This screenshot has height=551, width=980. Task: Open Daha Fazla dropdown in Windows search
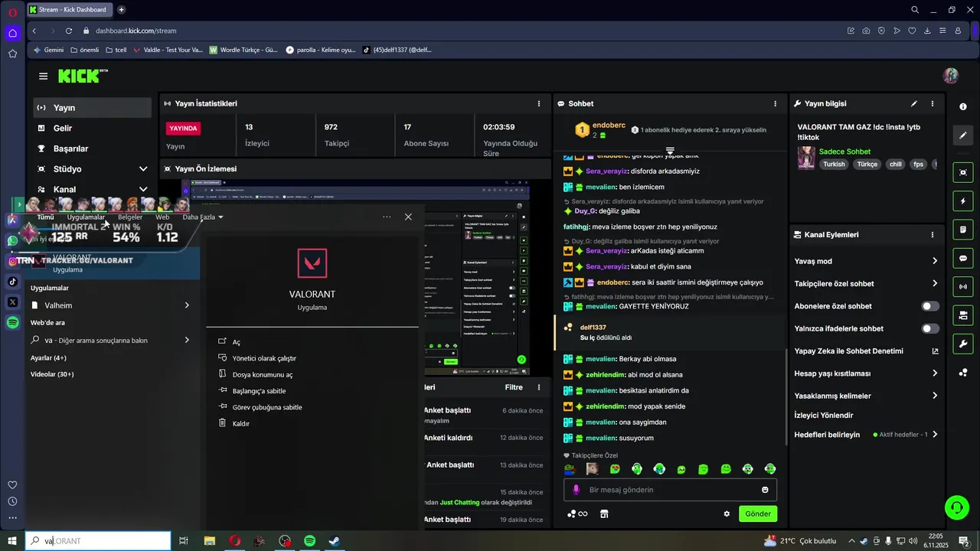[x=202, y=217]
